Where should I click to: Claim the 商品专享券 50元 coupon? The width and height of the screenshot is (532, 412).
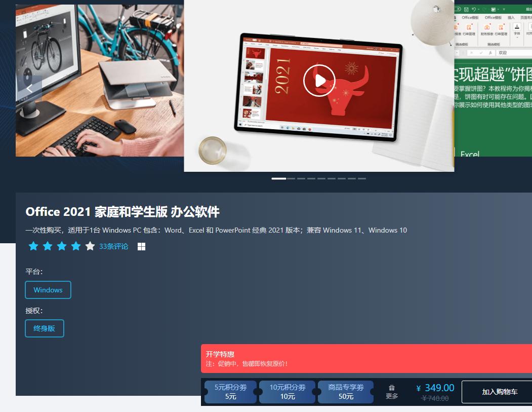[345, 392]
